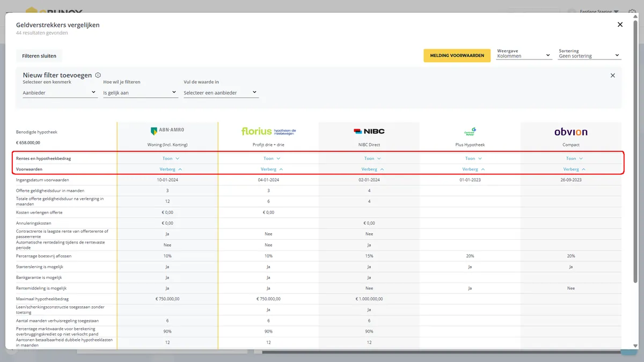Click the '44 resultaten gevonden' text

pyautogui.click(x=42, y=33)
